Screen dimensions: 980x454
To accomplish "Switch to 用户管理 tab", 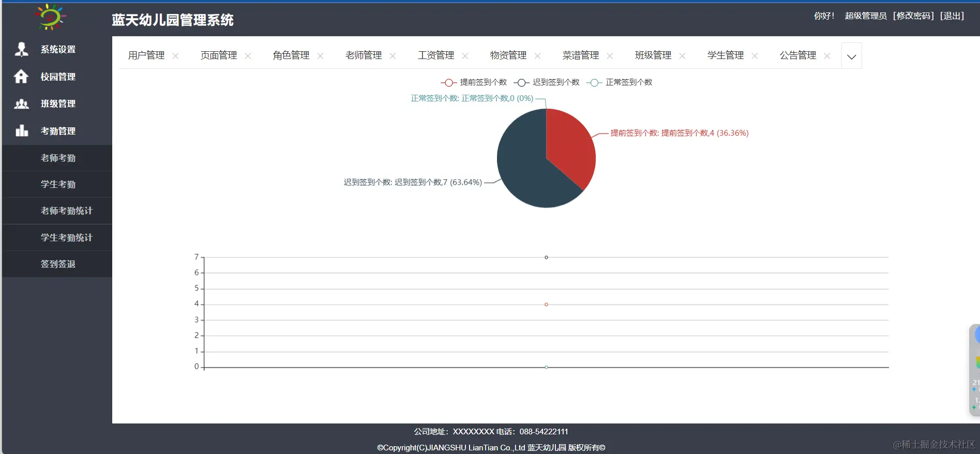I will pyautogui.click(x=146, y=55).
